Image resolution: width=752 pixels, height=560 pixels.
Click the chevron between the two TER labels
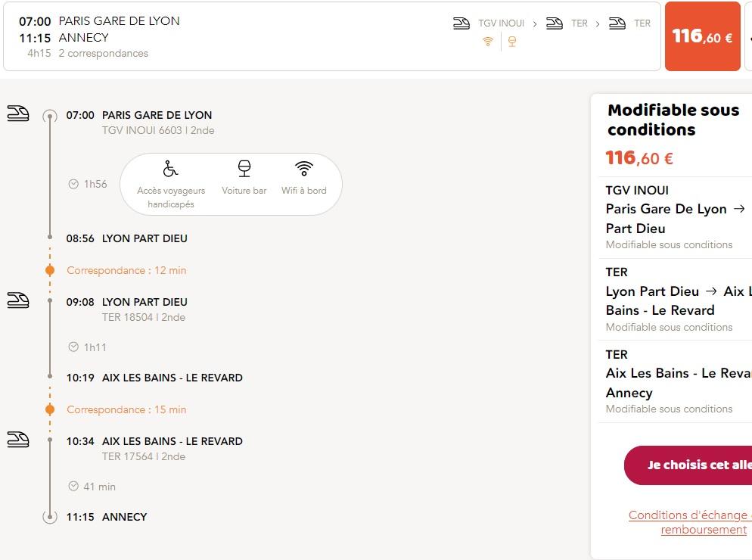pos(598,24)
